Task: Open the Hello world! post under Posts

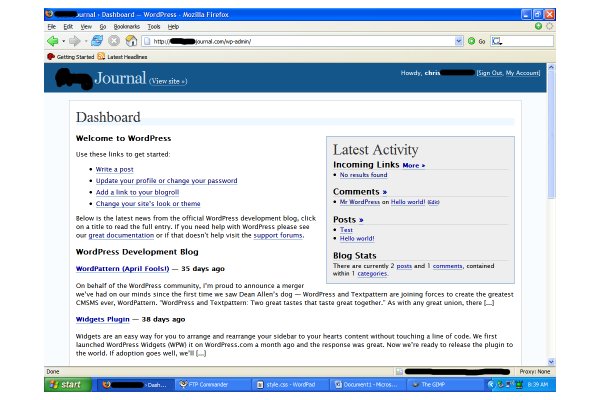Action: tap(357, 238)
